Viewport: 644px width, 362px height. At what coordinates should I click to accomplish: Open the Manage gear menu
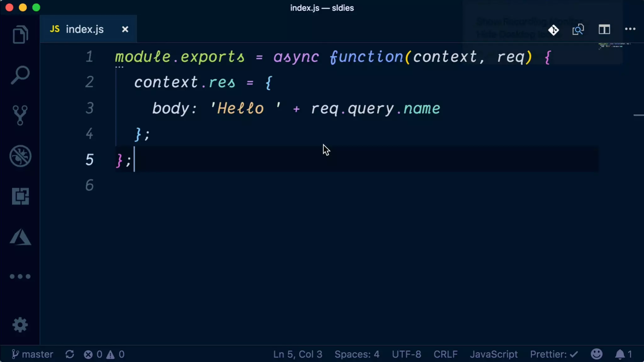tap(20, 325)
